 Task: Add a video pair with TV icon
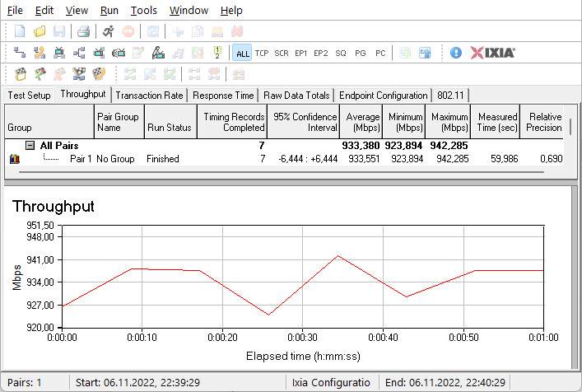(59, 53)
